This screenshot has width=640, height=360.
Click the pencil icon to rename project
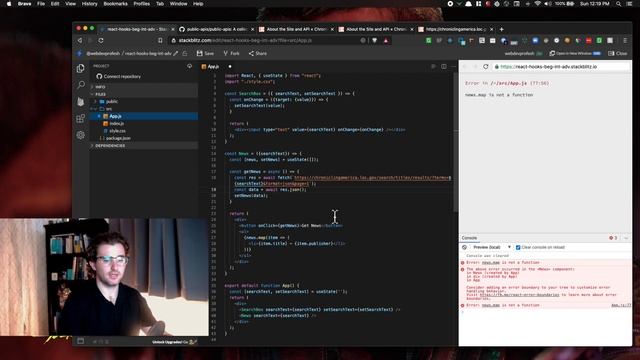pyautogui.click(x=176, y=53)
